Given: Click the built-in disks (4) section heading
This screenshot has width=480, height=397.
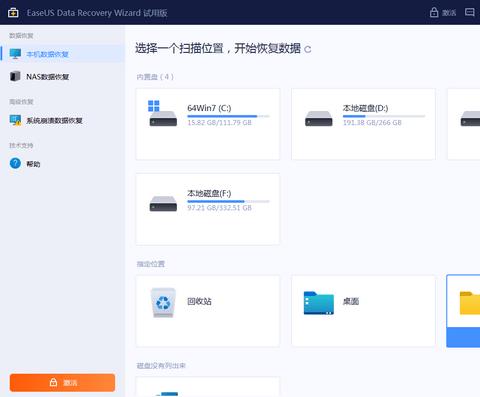Looking at the screenshot, I should pyautogui.click(x=155, y=77).
